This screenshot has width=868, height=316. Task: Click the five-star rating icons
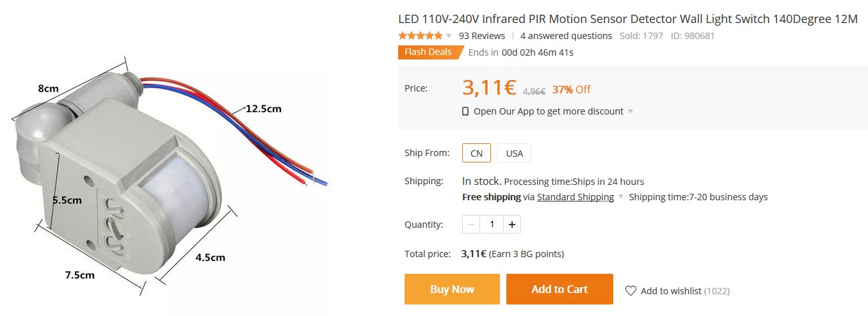pos(420,36)
